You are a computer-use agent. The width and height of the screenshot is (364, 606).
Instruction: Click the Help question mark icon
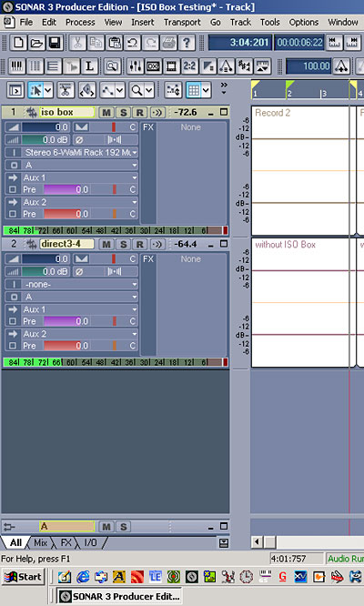187,43
